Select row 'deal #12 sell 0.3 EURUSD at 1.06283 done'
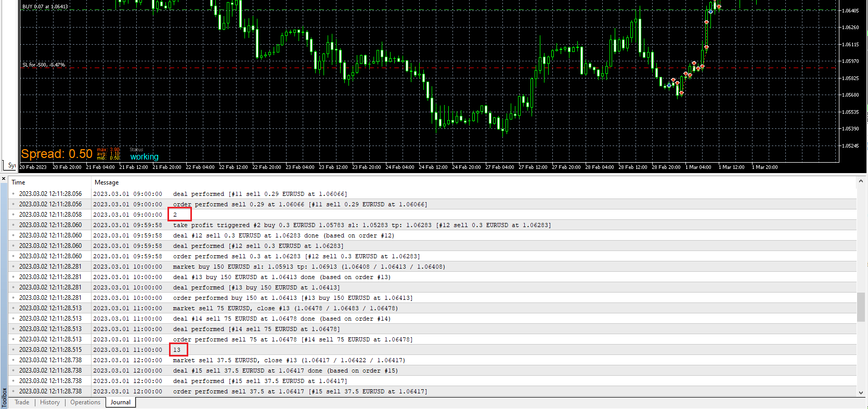Viewport: 868px width, 409px height. pyautogui.click(x=433, y=235)
